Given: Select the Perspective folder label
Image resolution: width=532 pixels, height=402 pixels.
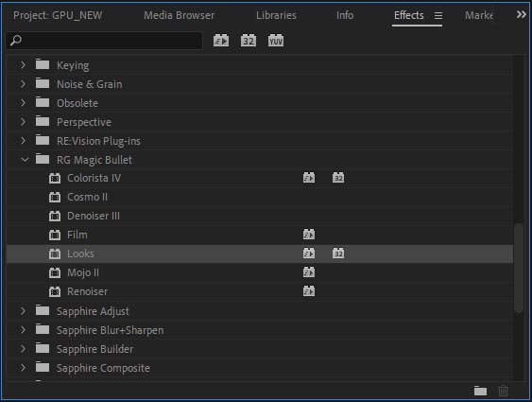Looking at the screenshot, I should 84,122.
